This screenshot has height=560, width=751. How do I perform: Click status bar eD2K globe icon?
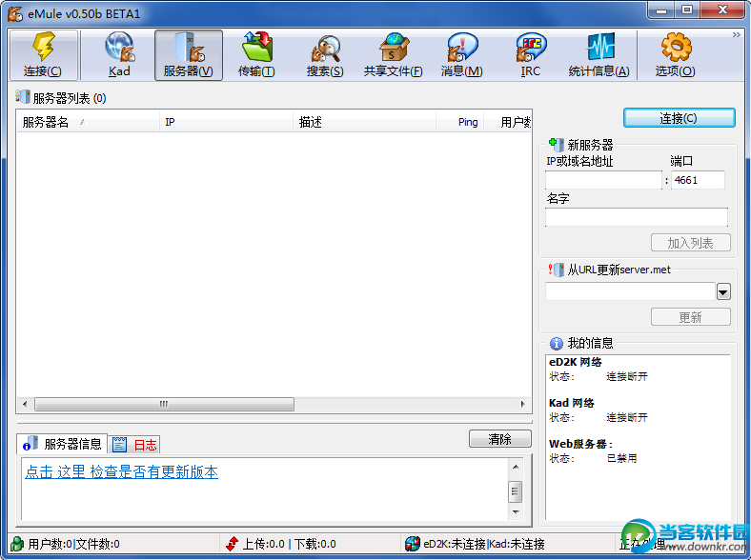pos(413,544)
